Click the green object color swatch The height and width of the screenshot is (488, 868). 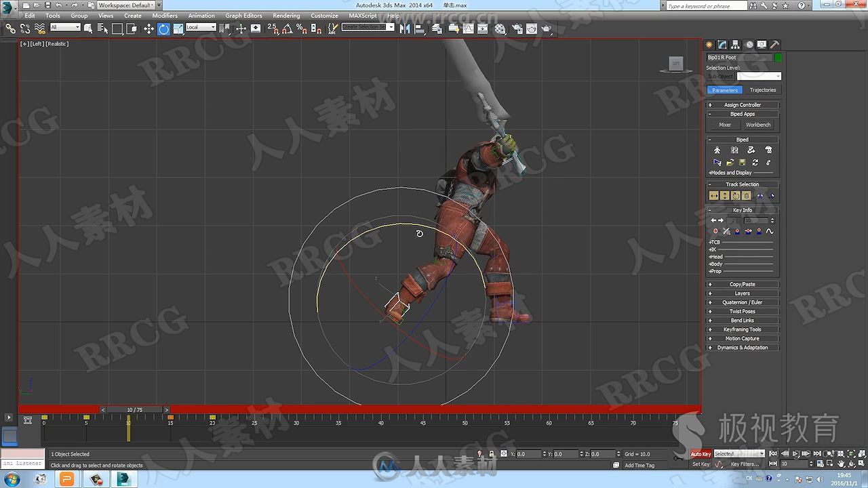[x=778, y=58]
